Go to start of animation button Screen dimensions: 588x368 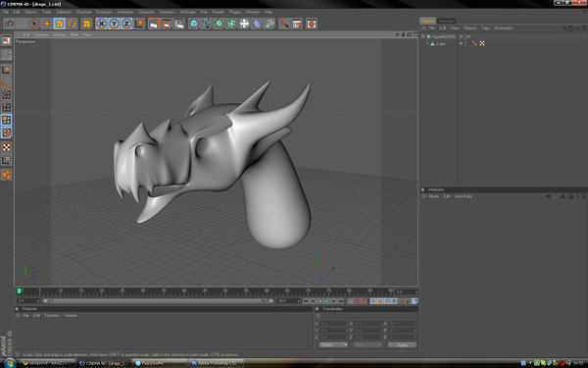pyautogui.click(x=307, y=301)
